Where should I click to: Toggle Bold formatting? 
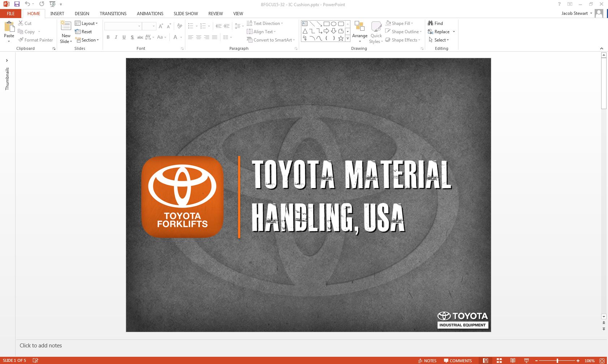click(108, 37)
